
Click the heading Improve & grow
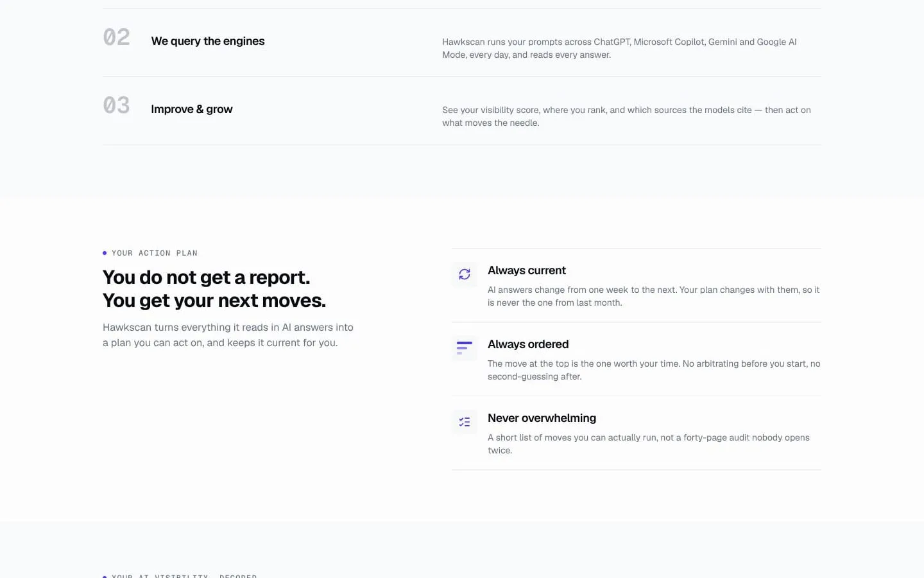click(x=192, y=109)
